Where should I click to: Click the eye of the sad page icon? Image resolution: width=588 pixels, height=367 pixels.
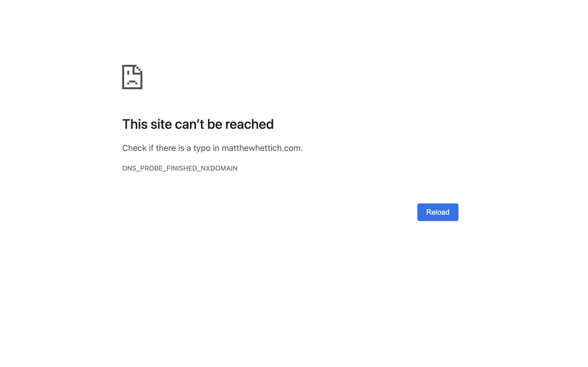click(x=128, y=73)
